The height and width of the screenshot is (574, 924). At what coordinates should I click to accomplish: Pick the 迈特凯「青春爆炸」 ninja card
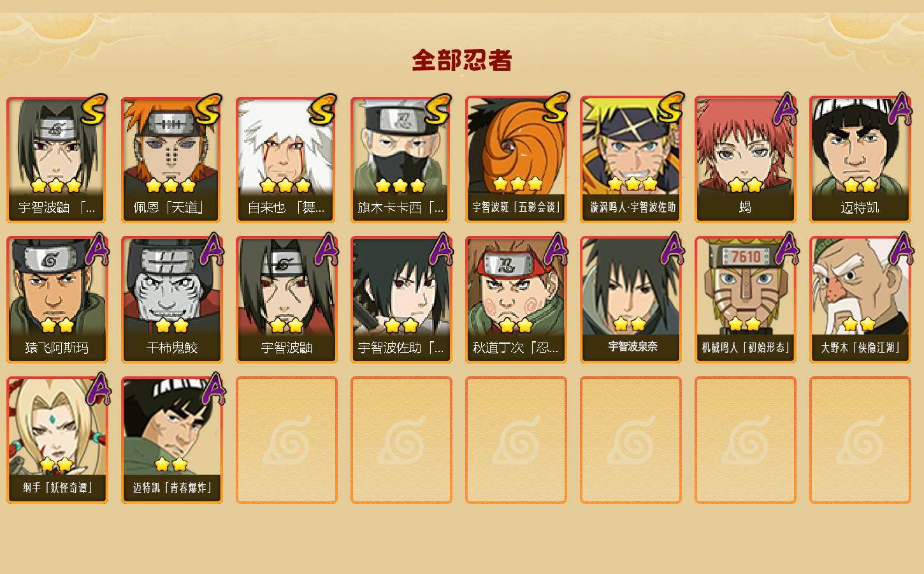(172, 440)
